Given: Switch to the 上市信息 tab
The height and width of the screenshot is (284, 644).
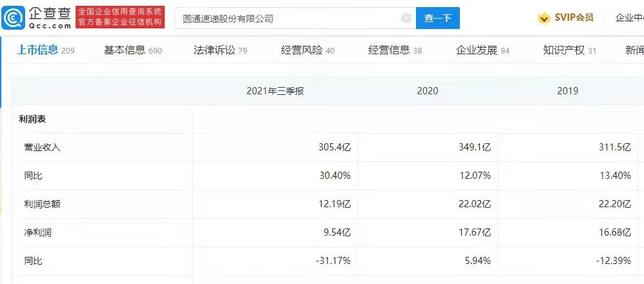Looking at the screenshot, I should click(45, 50).
